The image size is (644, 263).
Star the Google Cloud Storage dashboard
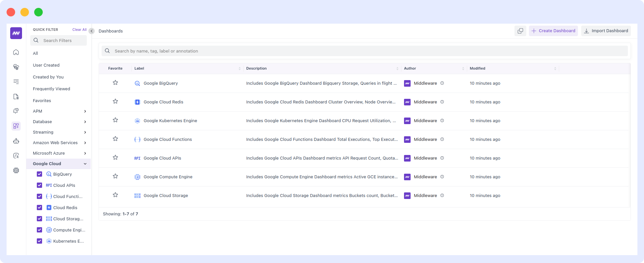click(x=115, y=195)
